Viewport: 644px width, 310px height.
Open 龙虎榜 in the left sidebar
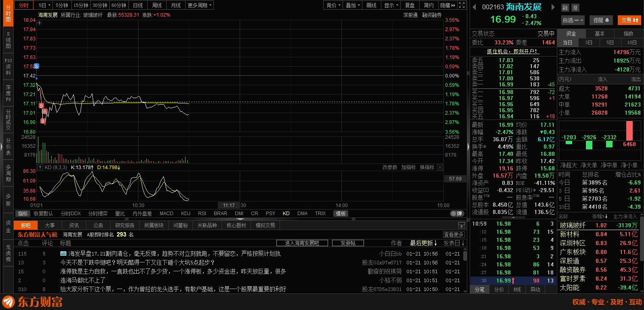click(x=8, y=253)
